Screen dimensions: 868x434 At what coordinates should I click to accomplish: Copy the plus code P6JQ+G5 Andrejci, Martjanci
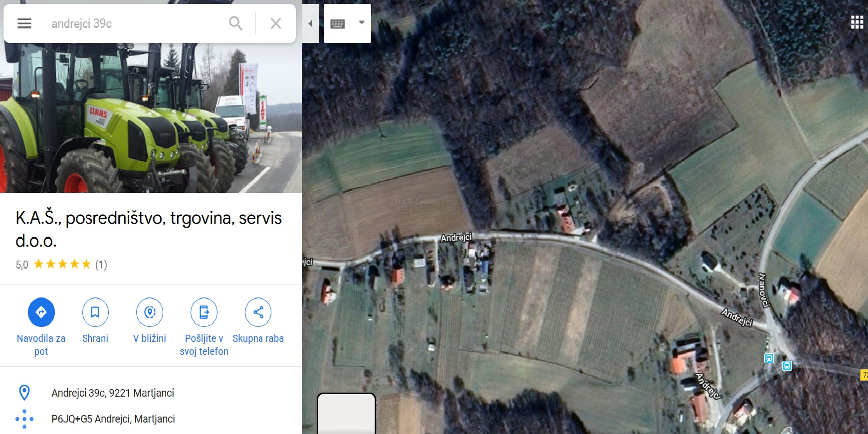113,419
